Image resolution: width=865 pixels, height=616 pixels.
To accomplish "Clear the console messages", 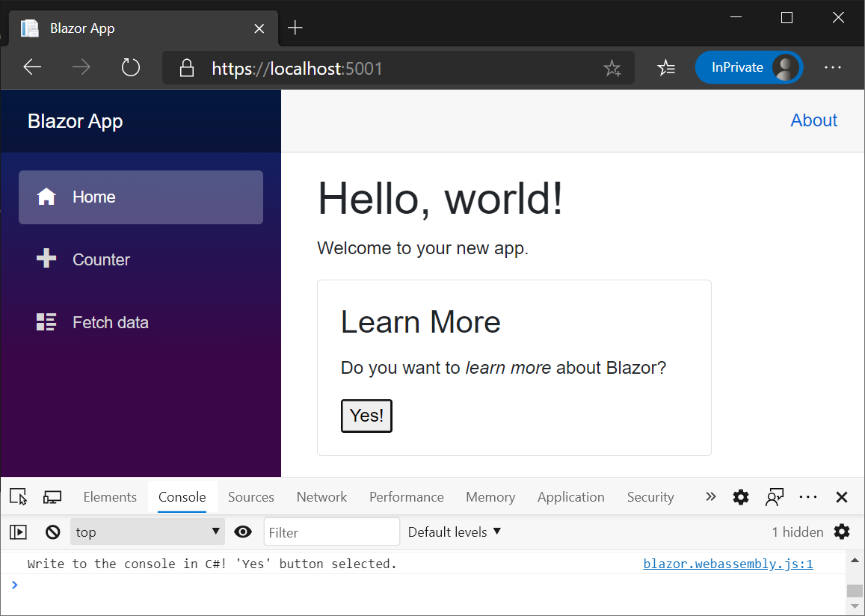I will coord(52,532).
